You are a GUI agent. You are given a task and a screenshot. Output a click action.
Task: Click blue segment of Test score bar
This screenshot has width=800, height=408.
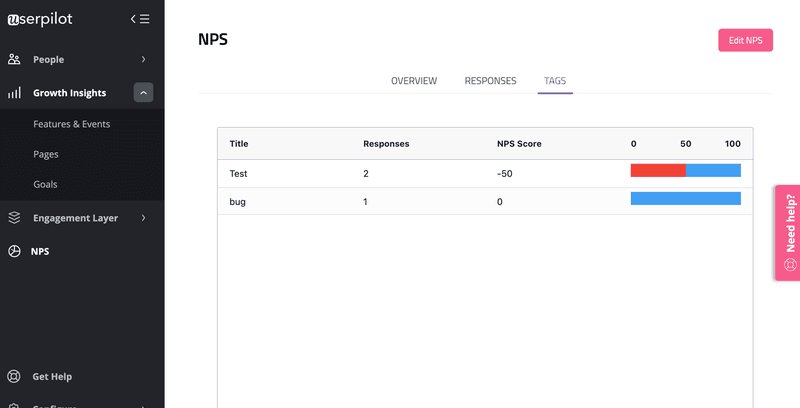pos(713,170)
